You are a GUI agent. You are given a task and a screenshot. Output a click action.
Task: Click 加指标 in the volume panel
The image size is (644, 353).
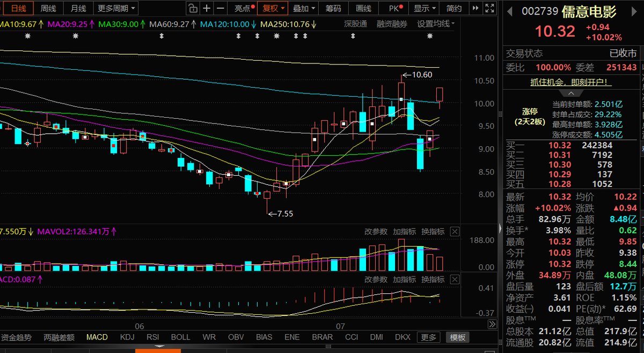pos(404,232)
